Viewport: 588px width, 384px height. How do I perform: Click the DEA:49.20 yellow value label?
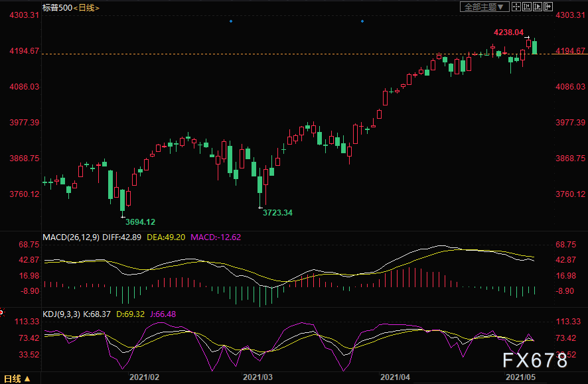coord(166,237)
